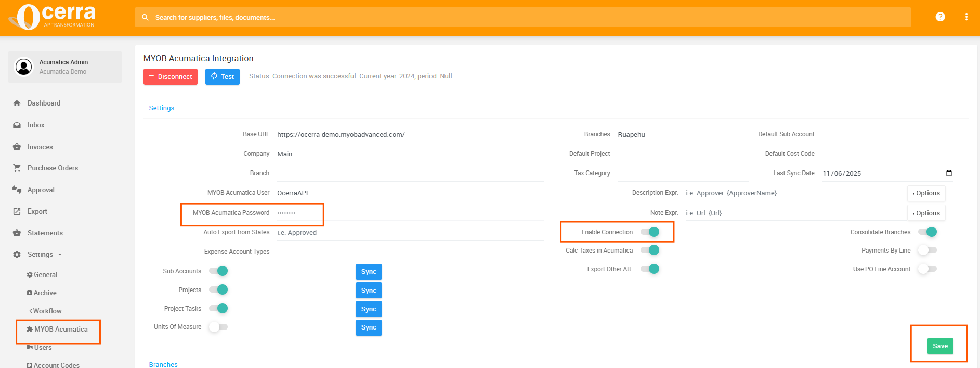Image resolution: width=980 pixels, height=368 pixels.
Task: Sync Projects
Action: pyautogui.click(x=369, y=290)
